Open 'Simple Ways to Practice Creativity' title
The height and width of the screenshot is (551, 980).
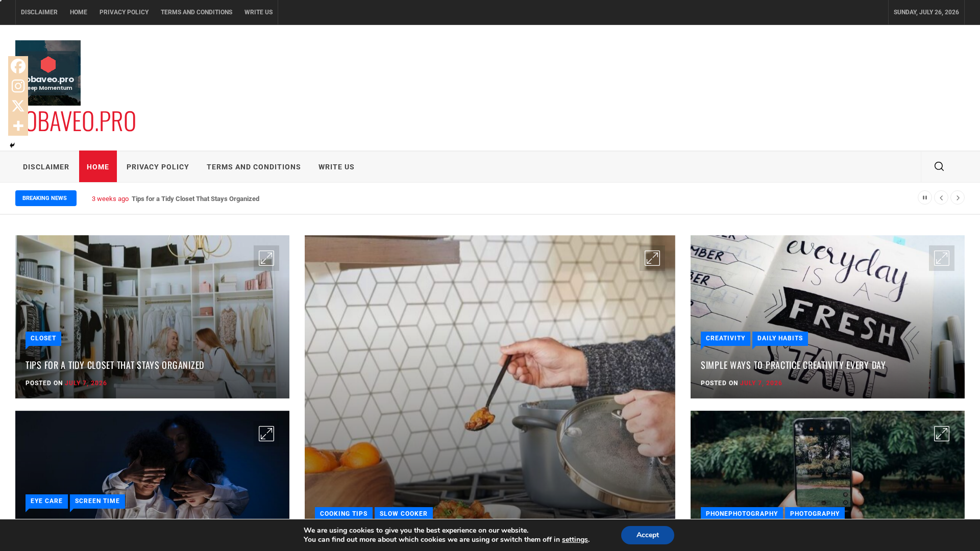click(x=793, y=365)
